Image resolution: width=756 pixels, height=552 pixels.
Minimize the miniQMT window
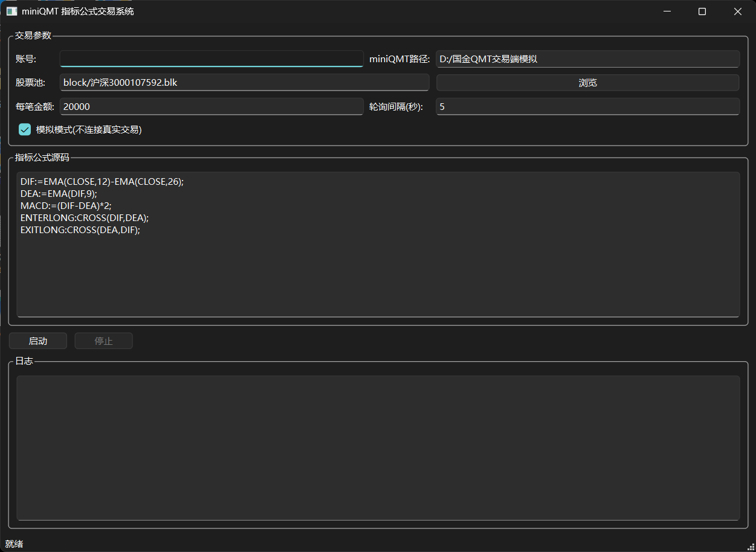pyautogui.click(x=667, y=11)
